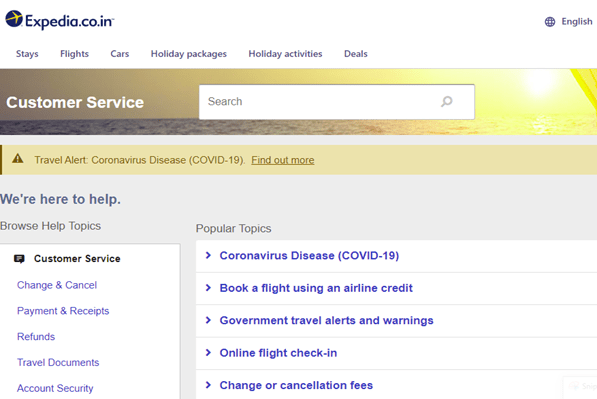597x399 pixels.
Task: Open Holiday activities menu item
Action: (x=285, y=54)
